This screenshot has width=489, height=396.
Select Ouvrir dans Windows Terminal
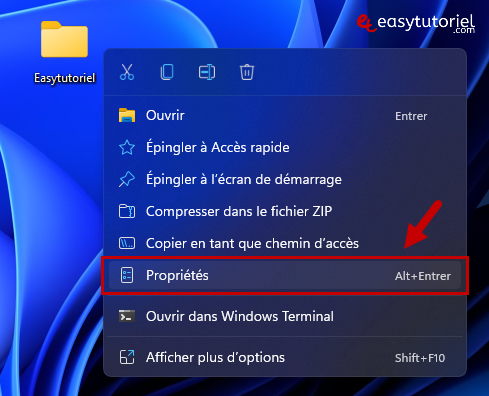285,316
